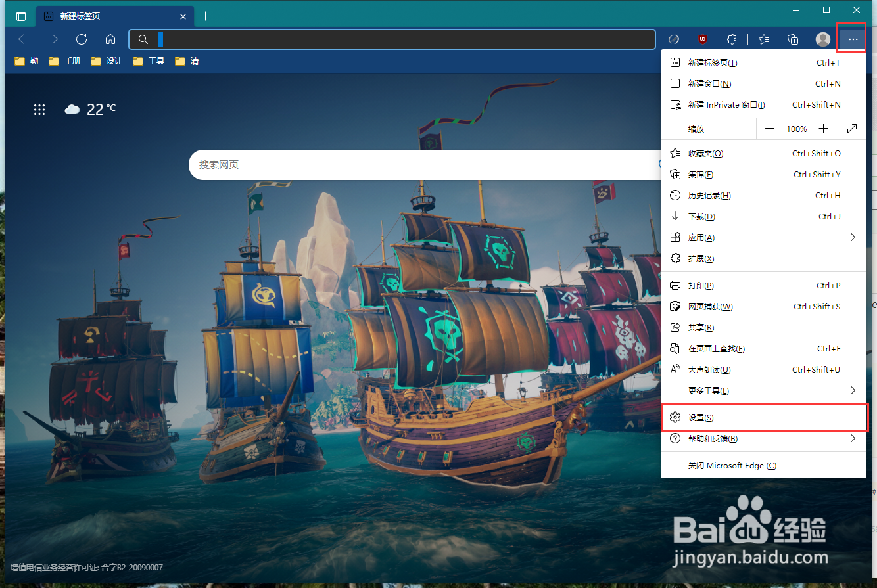Click the 22 °C temperature reading

click(101, 109)
